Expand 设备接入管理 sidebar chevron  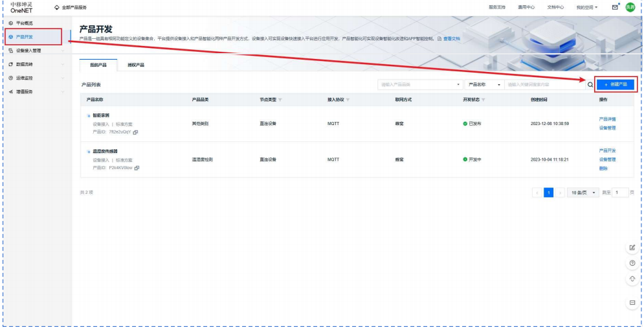pyautogui.click(x=63, y=51)
